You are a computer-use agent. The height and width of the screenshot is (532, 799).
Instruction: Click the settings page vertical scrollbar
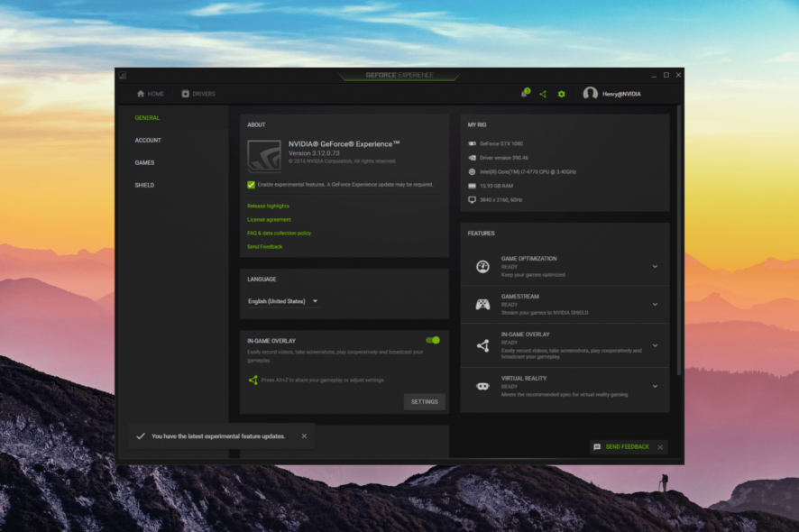(x=679, y=240)
